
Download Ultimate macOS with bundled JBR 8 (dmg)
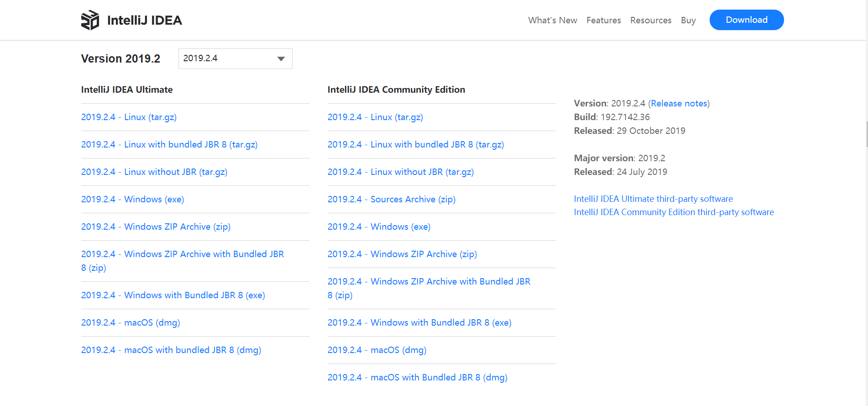tap(171, 350)
